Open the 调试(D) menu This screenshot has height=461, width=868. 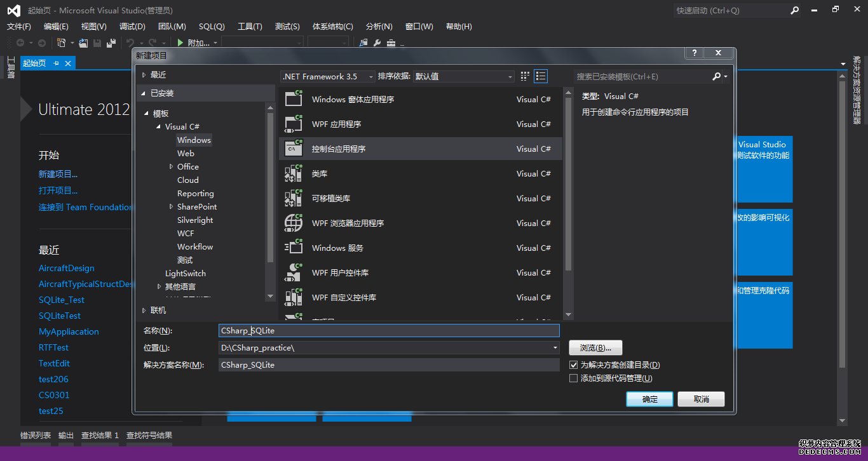coord(132,26)
